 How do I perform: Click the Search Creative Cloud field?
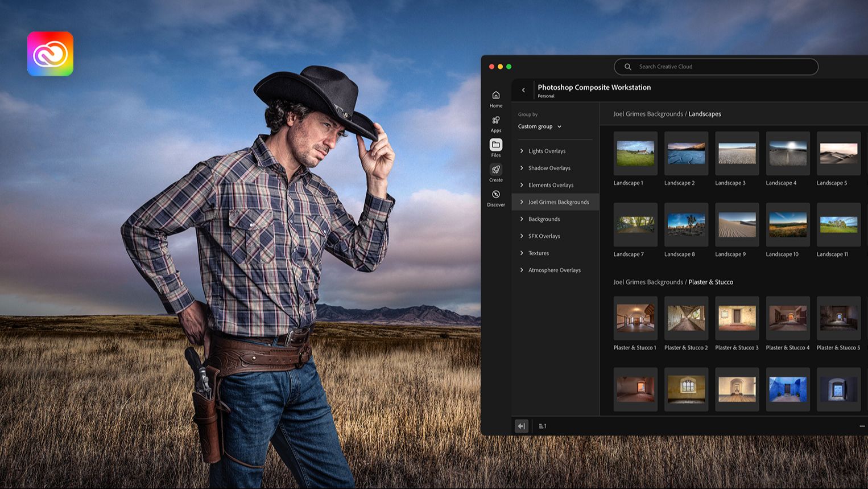point(717,67)
